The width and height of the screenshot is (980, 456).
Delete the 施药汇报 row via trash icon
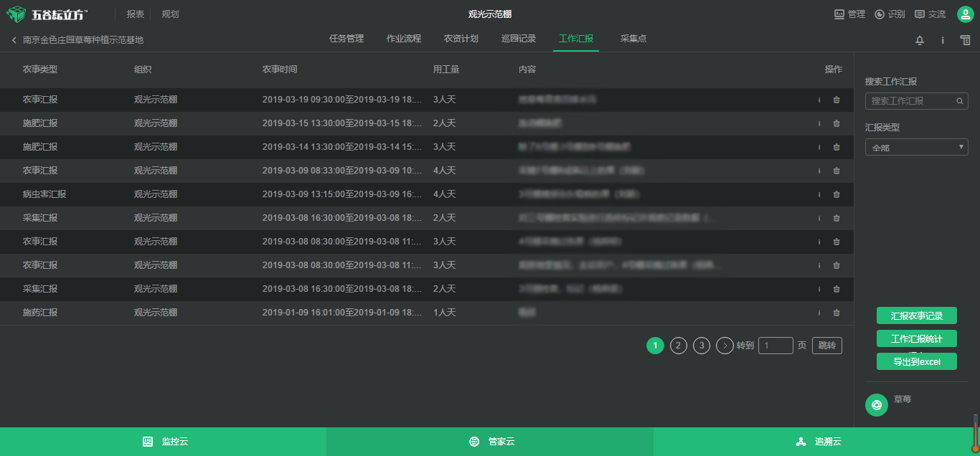click(x=836, y=313)
